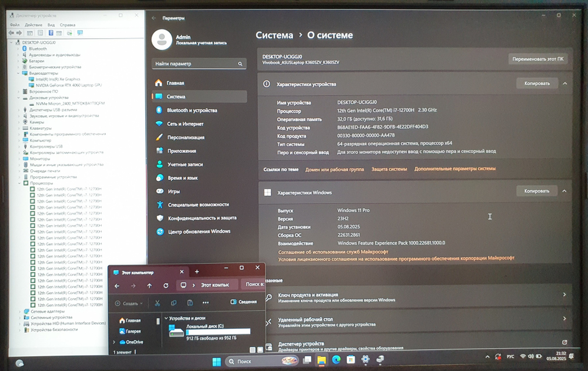Viewport: 588px width, 371px height.
Task: Open device properties via Device Manager toolbar
Action: [29, 33]
